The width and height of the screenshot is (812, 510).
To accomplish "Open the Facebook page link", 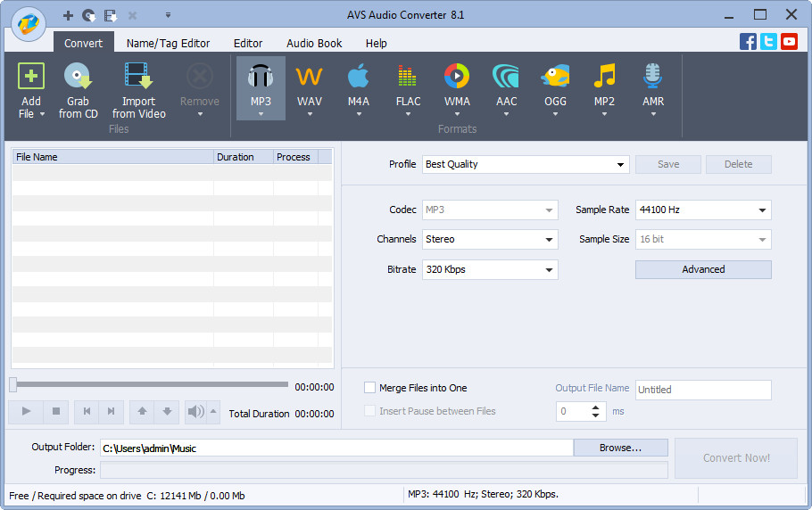I will coord(748,41).
